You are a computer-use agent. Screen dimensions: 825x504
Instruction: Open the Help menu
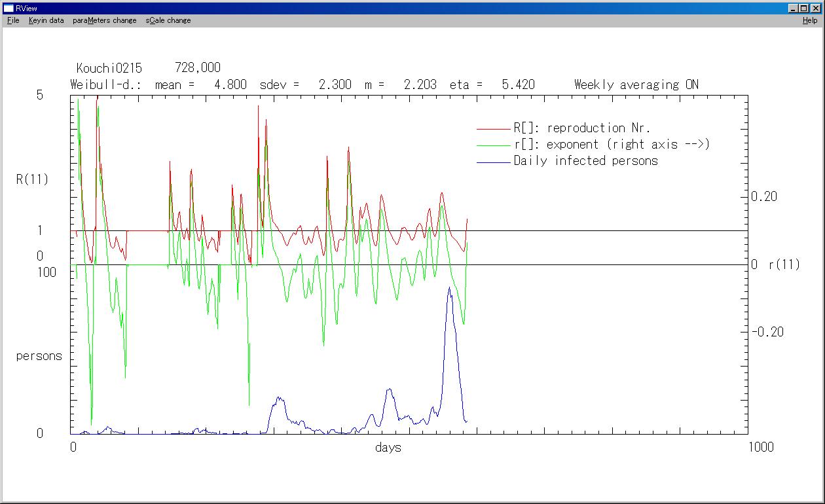click(x=810, y=20)
